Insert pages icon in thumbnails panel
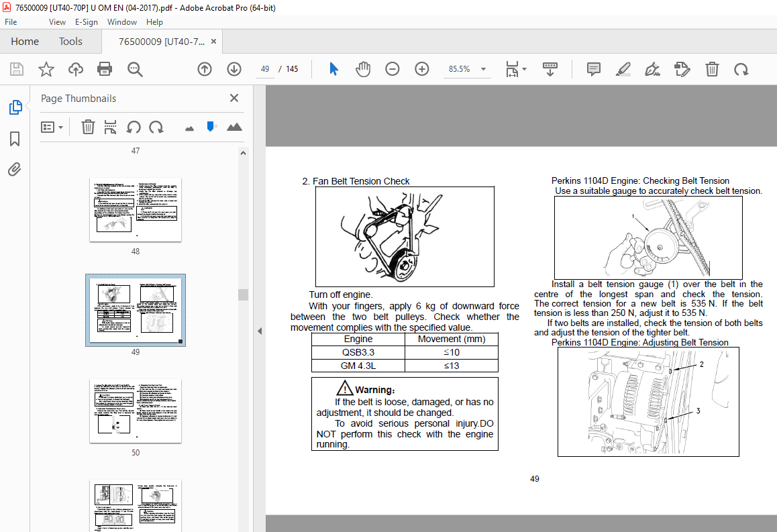This screenshot has height=532, width=777. coord(110,127)
